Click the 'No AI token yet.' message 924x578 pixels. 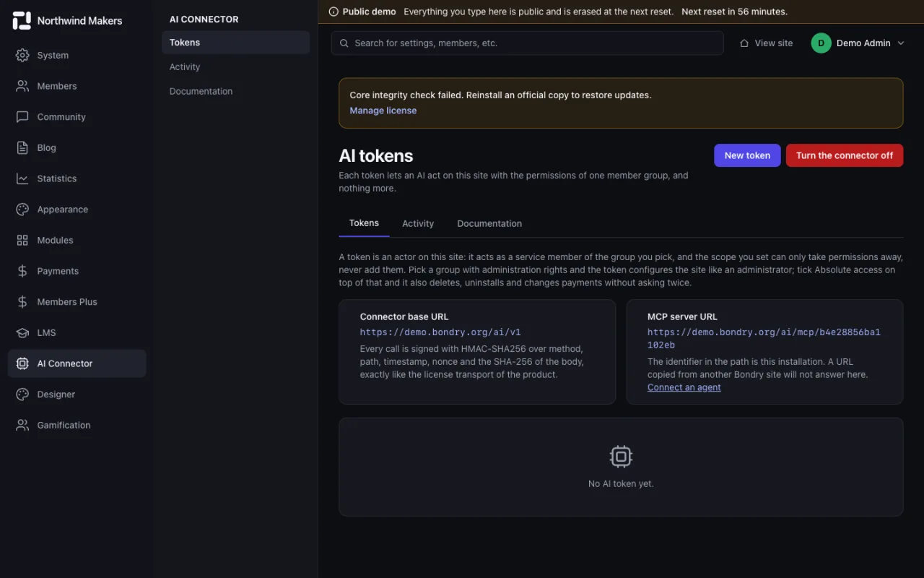pyautogui.click(x=621, y=484)
